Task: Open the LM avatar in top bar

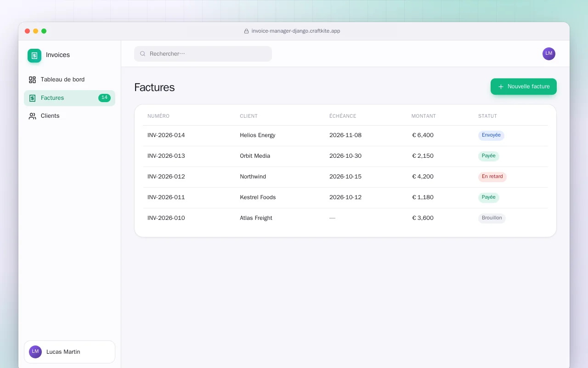Action: click(x=549, y=54)
